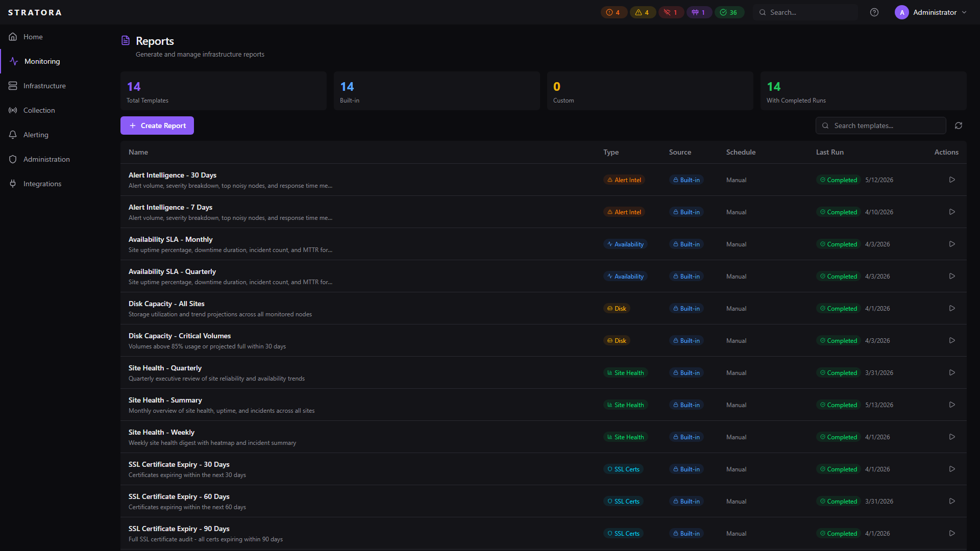
Task: Focus the Search templates field
Action: pyautogui.click(x=881, y=126)
